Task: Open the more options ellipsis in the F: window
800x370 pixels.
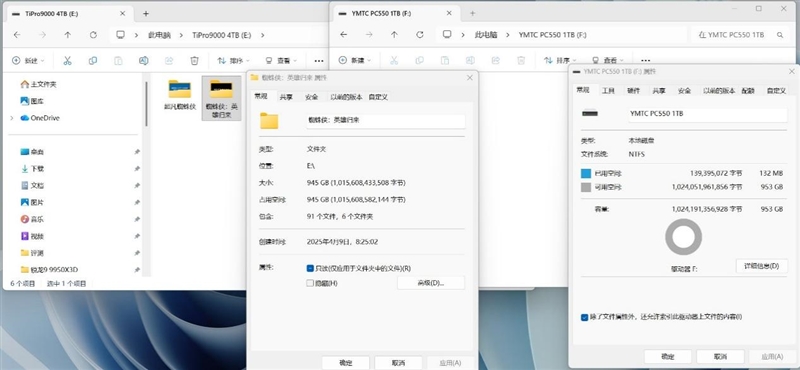Action: (645, 61)
